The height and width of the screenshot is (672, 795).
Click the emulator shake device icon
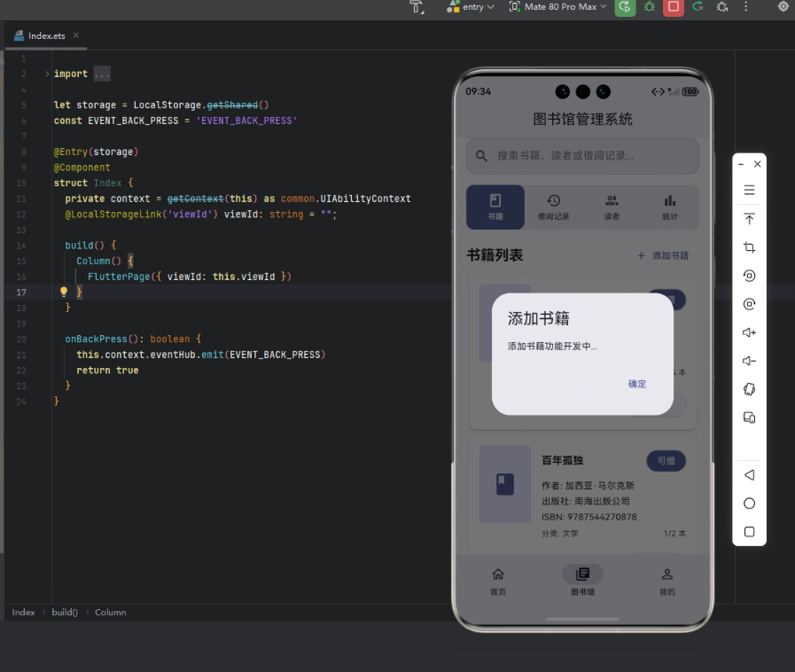click(x=750, y=389)
